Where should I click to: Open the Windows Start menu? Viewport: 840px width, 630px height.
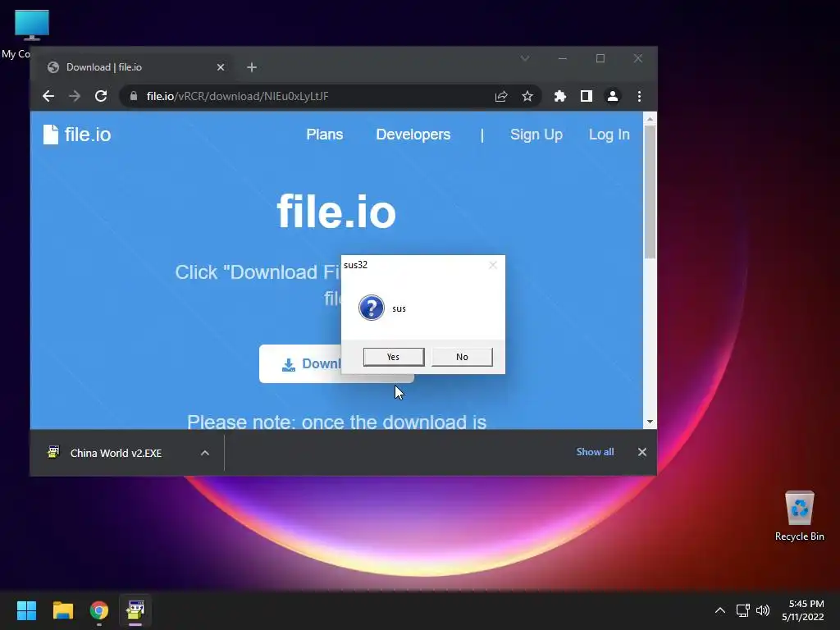pos(26,610)
